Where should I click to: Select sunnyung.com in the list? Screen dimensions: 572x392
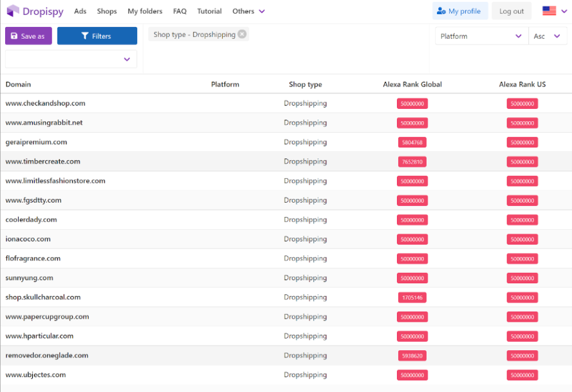coord(29,278)
